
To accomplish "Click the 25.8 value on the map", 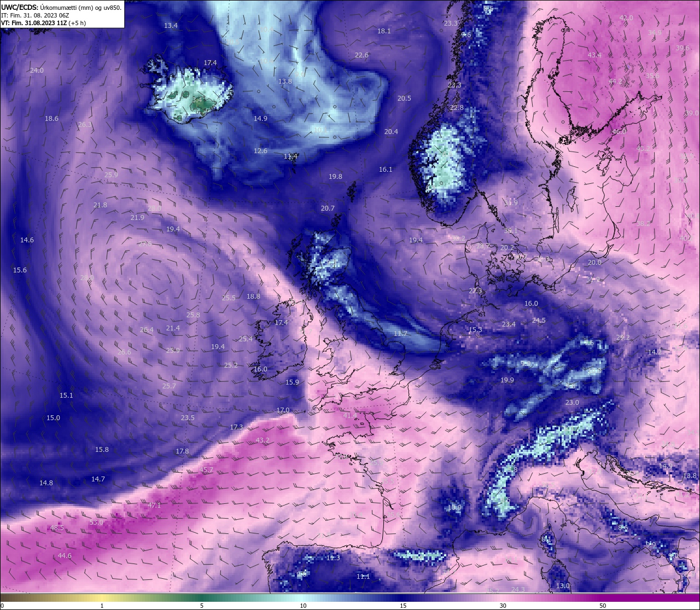I will (193, 315).
